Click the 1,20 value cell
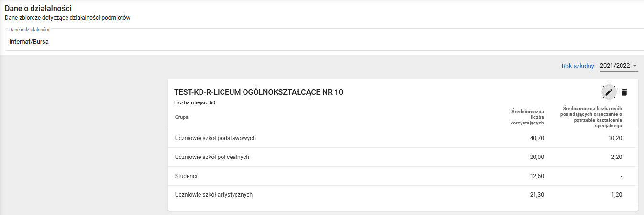The width and height of the screenshot is (644, 215). tap(615, 195)
